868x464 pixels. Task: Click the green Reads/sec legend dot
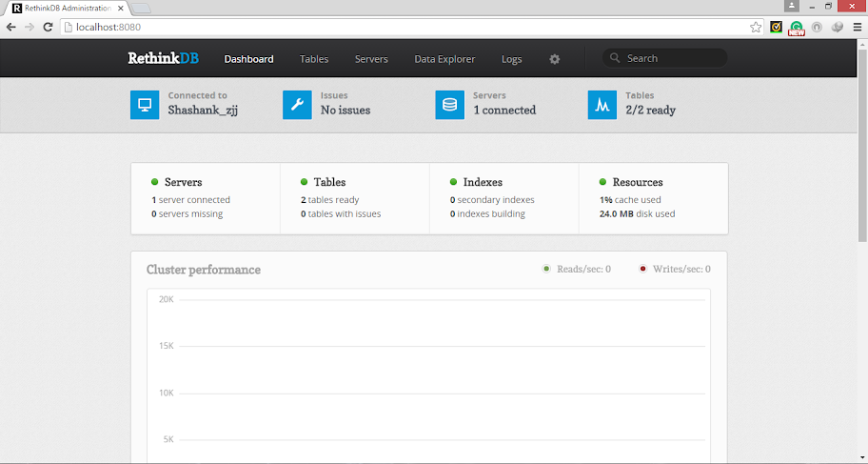pyautogui.click(x=546, y=269)
